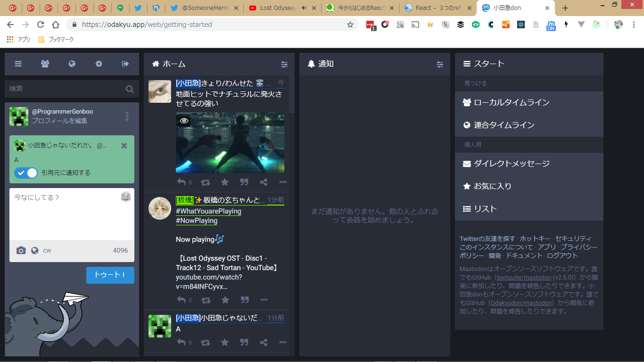Click the camera icon to attach media

tap(21, 251)
